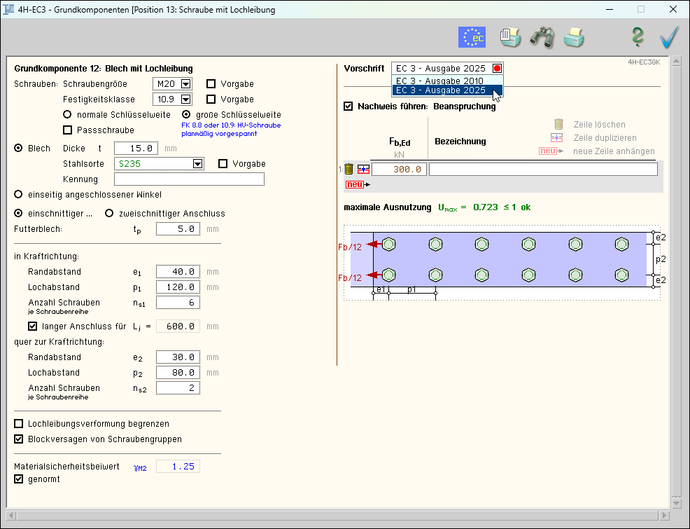Duplicate load row 1 using row icon
The height and width of the screenshot is (529, 690).
[363, 169]
